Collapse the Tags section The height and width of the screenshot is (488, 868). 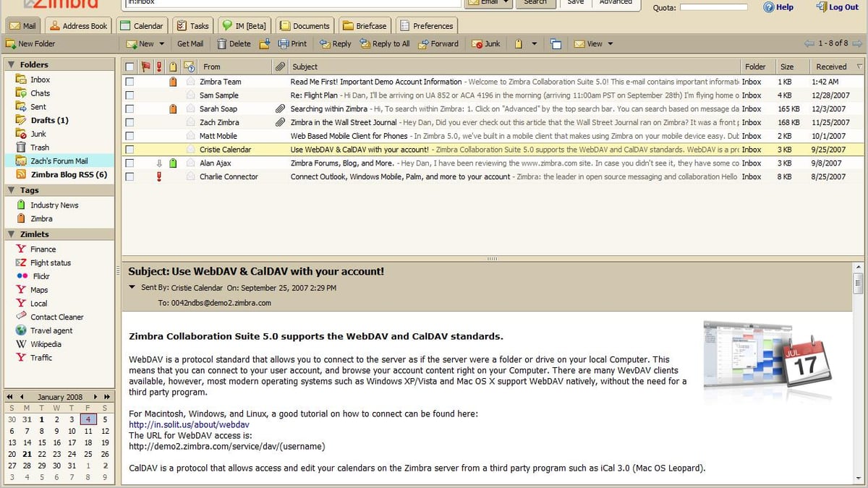click(x=12, y=190)
